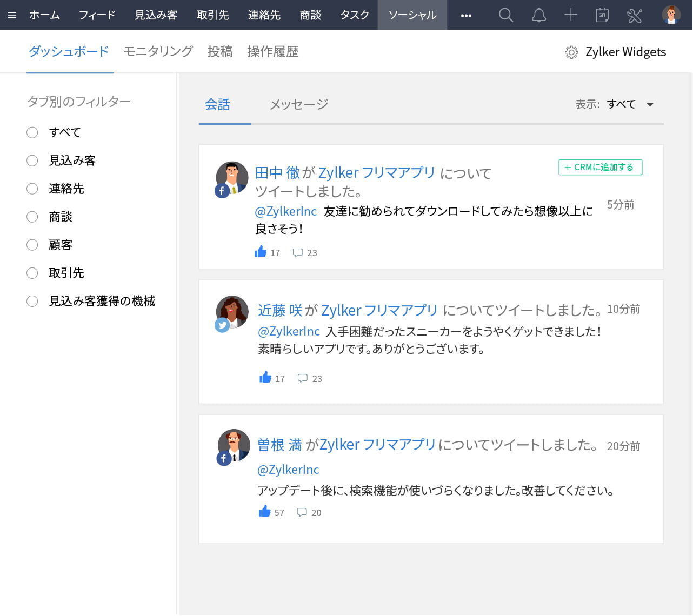Click the search magnifier icon

click(x=506, y=15)
